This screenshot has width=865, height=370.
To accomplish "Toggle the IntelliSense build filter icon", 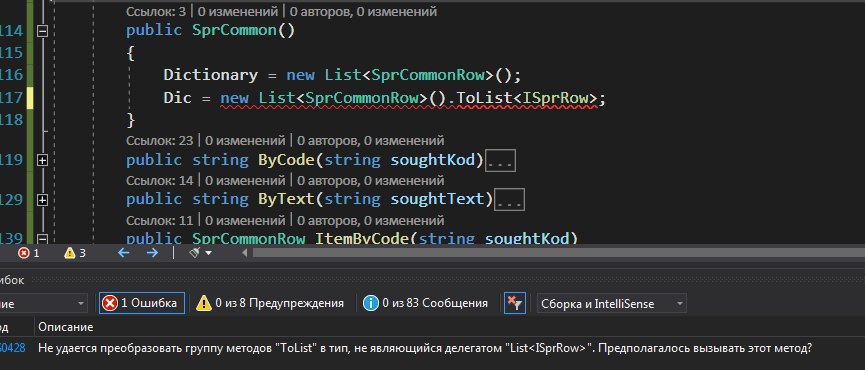I will (x=515, y=303).
